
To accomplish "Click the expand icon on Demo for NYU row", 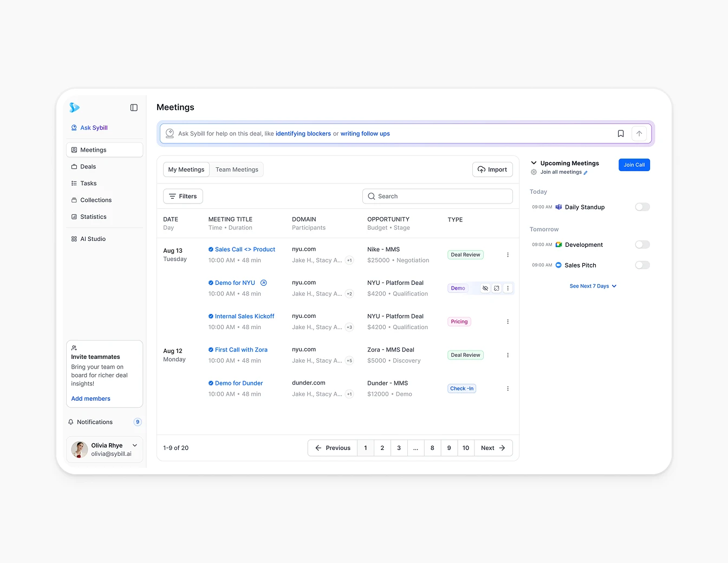I will tap(497, 289).
